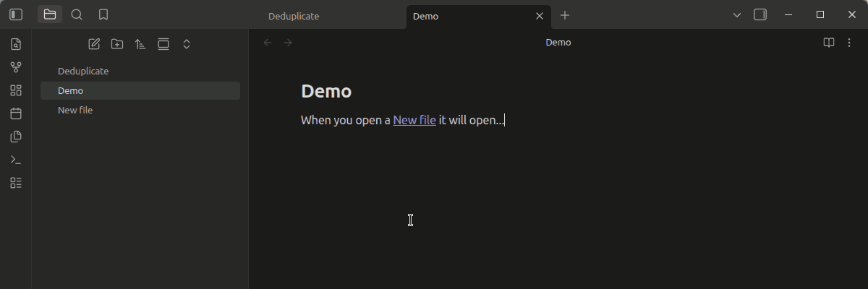Toggle the left sidebar collapse icon
The width and height of the screenshot is (868, 289).
tap(16, 14)
